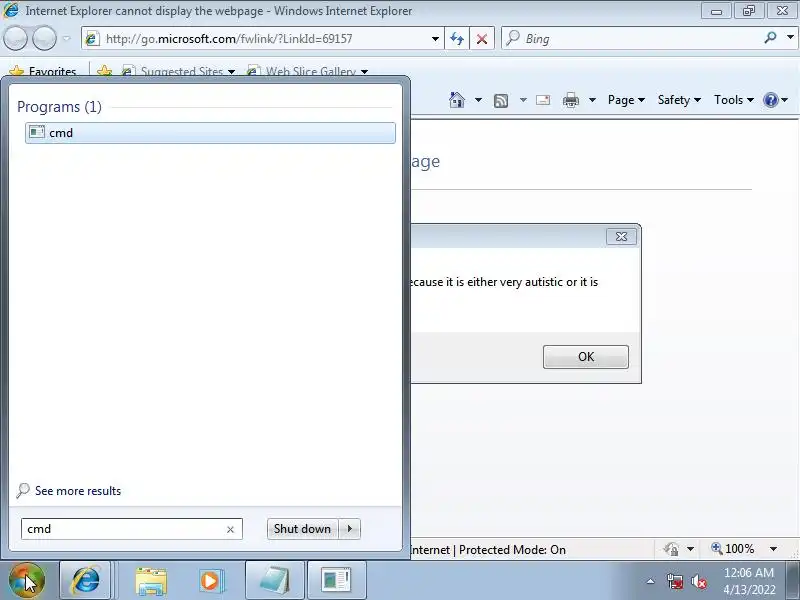Open Windows Explorer folder on taskbar
This screenshot has width=800, height=600.
[x=151, y=581]
